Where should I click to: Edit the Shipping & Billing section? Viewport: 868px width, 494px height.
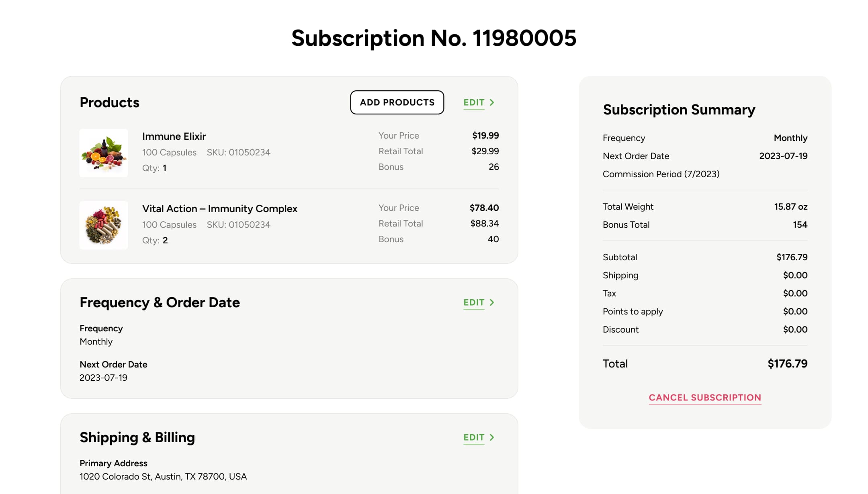point(474,437)
